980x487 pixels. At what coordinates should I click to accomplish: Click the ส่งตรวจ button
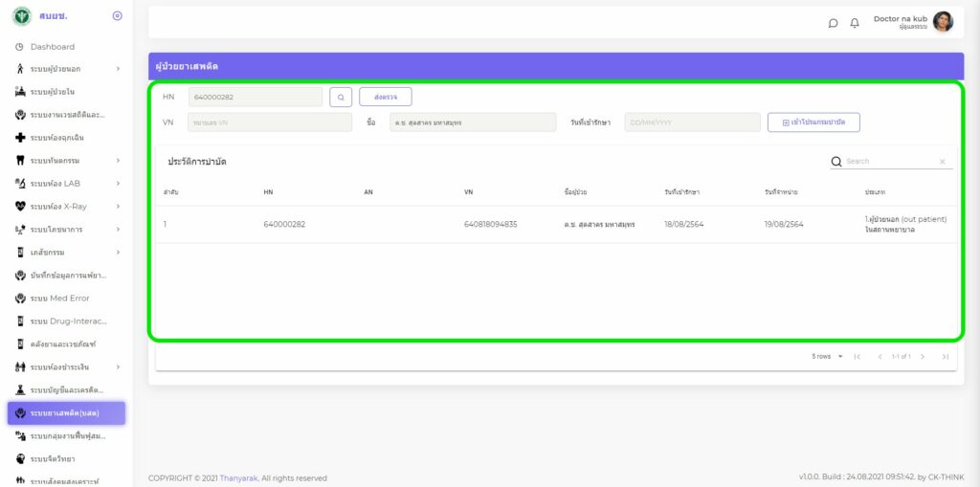click(385, 97)
